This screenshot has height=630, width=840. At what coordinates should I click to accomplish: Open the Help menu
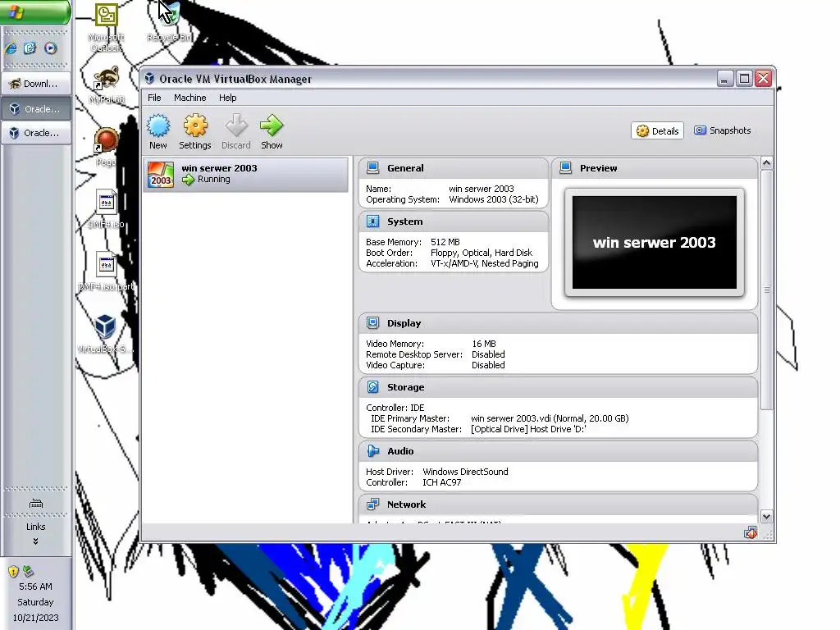click(227, 98)
